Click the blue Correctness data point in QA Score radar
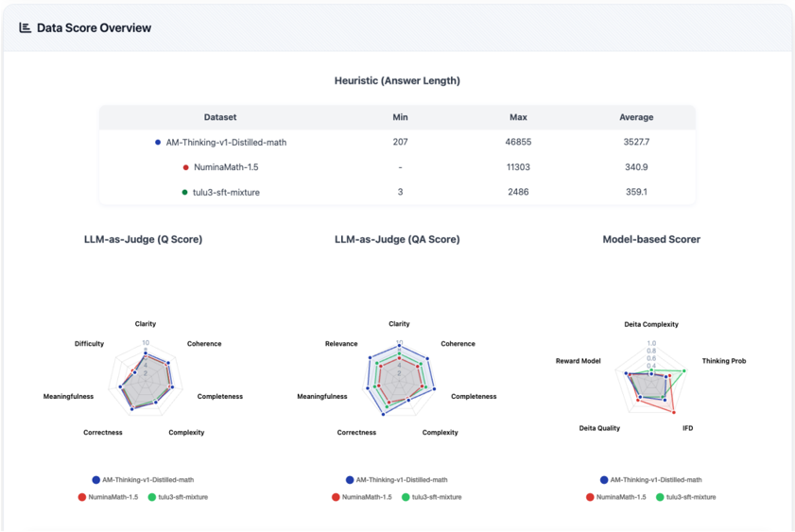Image resolution: width=795 pixels, height=532 pixels. coord(383,414)
